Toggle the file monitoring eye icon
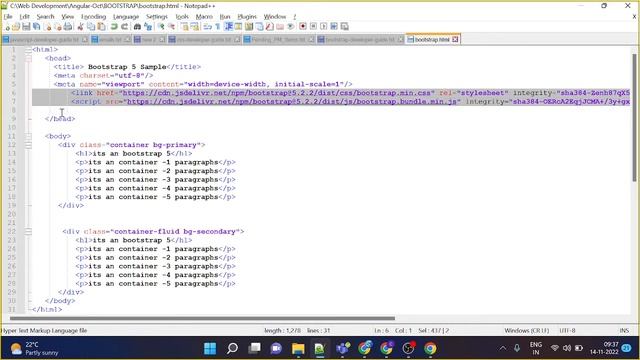The image size is (640, 360). point(290,27)
